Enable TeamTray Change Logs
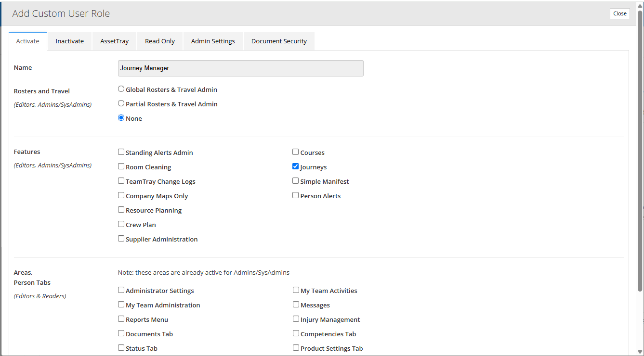Viewport: 644px width, 356px height. click(121, 180)
